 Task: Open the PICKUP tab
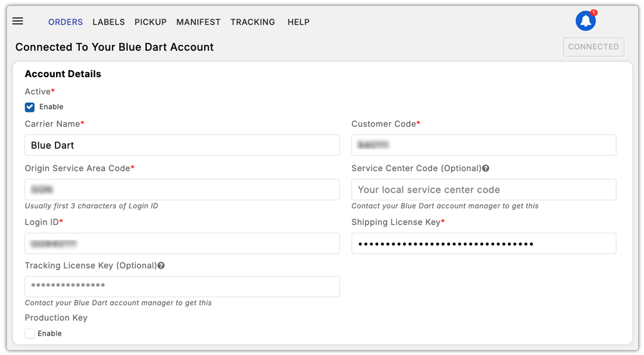pyautogui.click(x=150, y=22)
